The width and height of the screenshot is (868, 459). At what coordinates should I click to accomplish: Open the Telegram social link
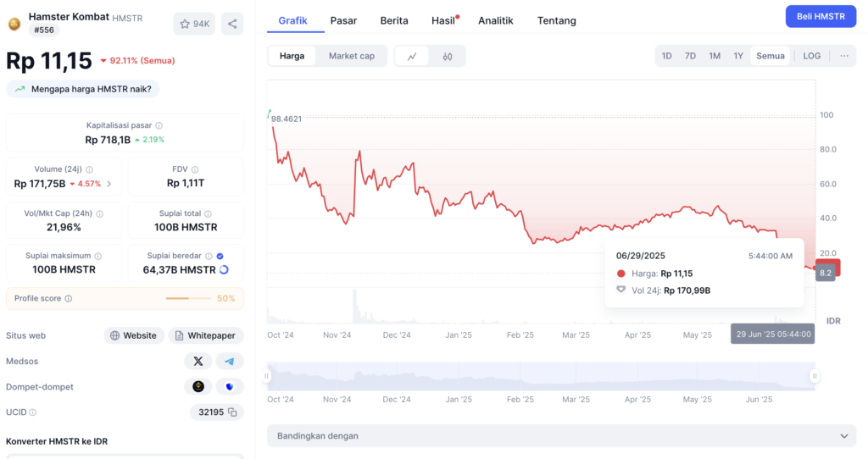229,361
